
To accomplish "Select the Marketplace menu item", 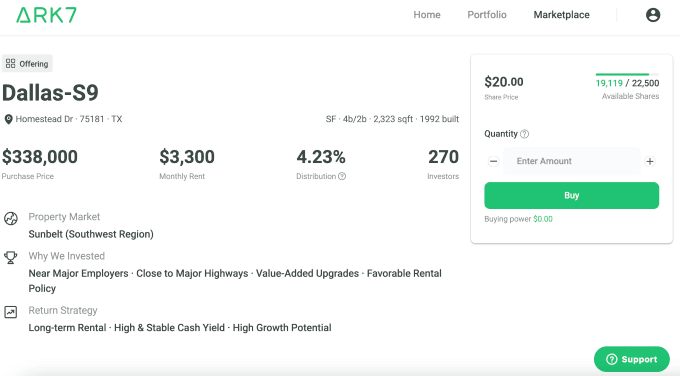I will pos(561,15).
